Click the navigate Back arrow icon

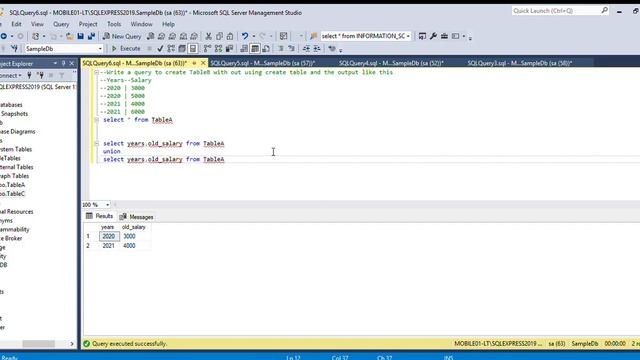[x=4, y=36]
